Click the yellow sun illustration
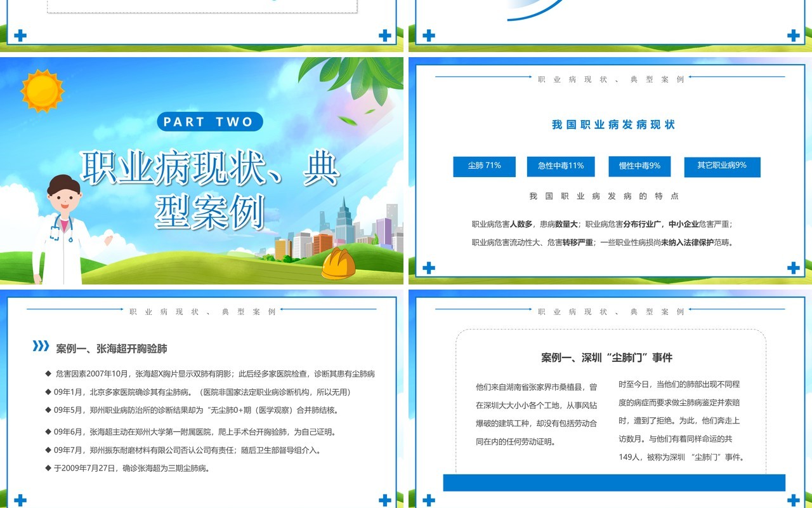This screenshot has height=508, width=812. [x=43, y=91]
